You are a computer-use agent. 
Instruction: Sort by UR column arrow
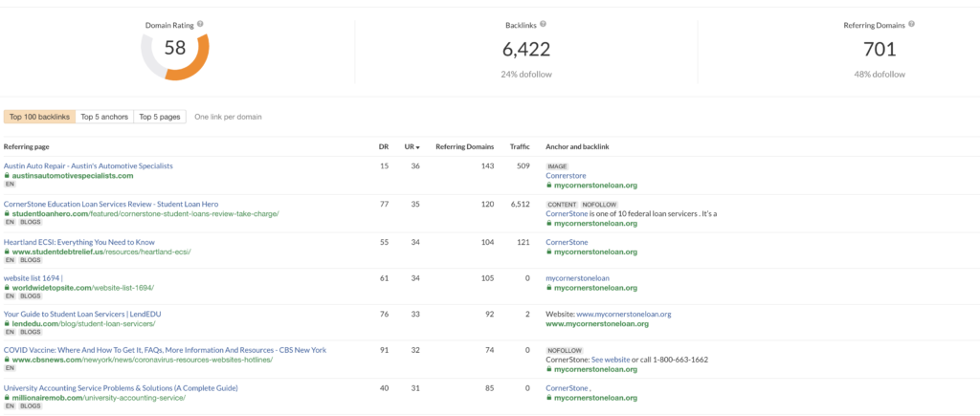coord(418,147)
